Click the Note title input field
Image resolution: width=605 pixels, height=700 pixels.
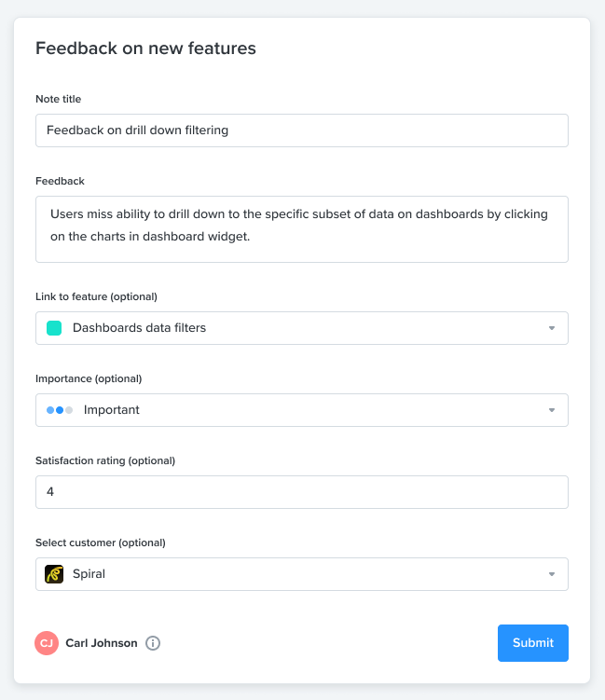(x=302, y=130)
